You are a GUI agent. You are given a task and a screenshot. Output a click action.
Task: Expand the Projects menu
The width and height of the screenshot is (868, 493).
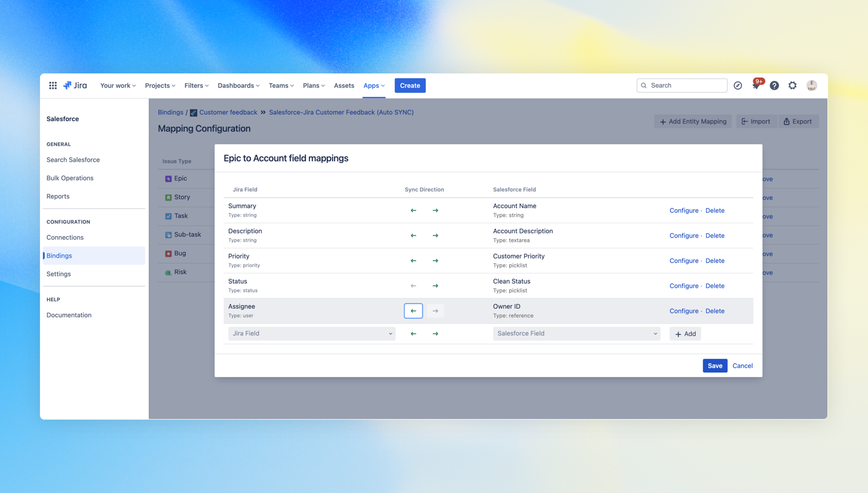(160, 85)
